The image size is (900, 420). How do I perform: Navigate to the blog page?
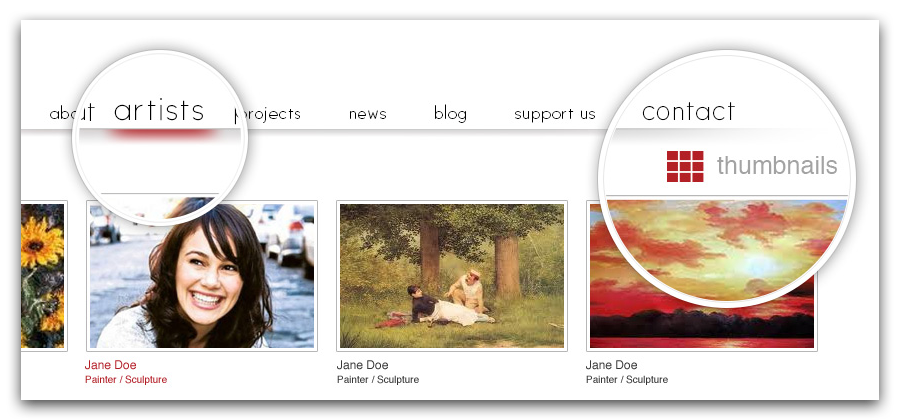pyautogui.click(x=450, y=114)
